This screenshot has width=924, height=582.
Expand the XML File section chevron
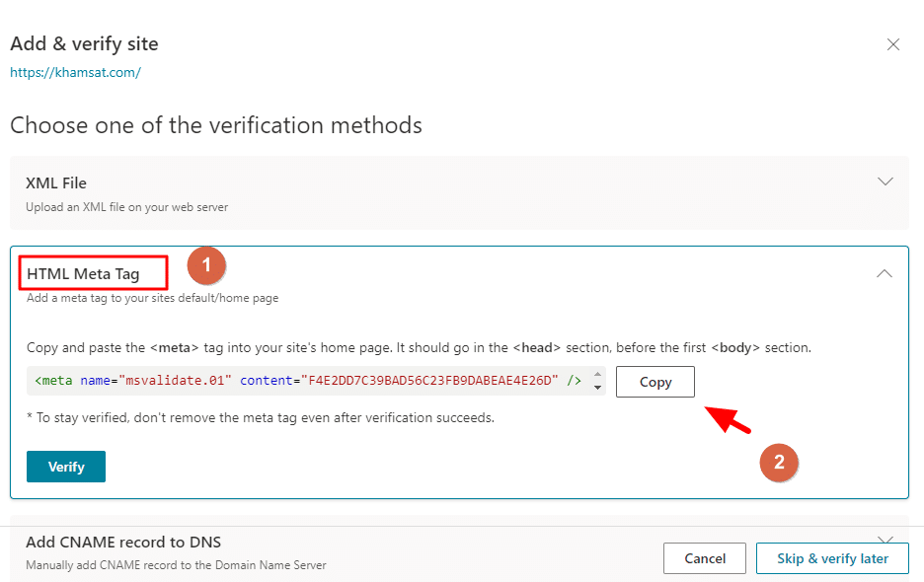[885, 182]
